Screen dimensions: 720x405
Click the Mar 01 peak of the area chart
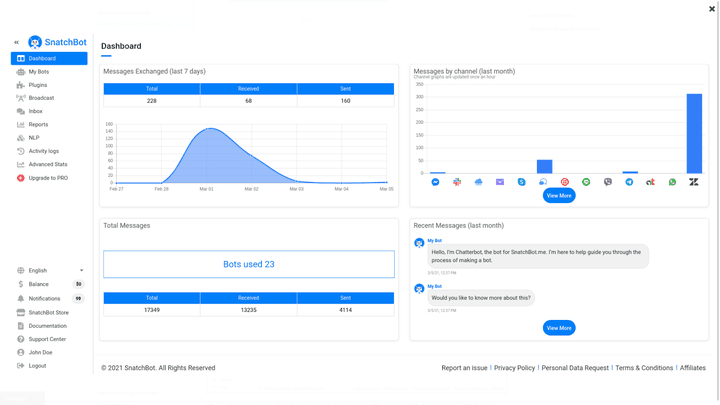tap(209, 129)
